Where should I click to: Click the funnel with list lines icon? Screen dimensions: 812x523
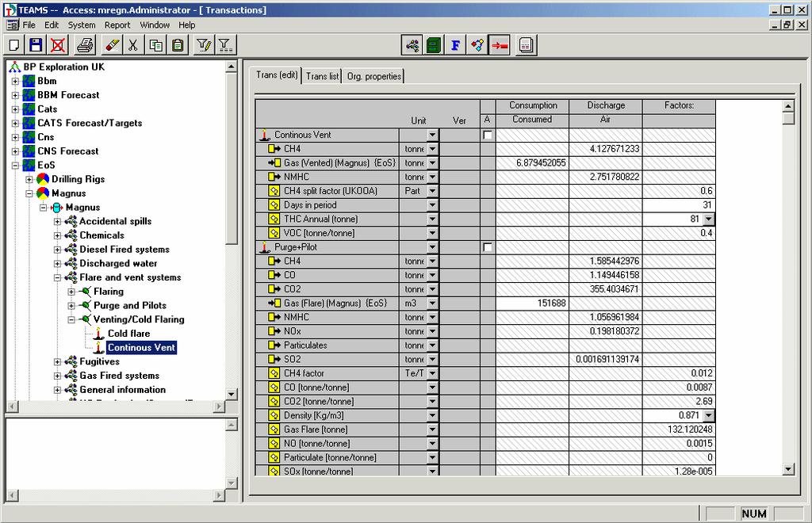point(225,45)
